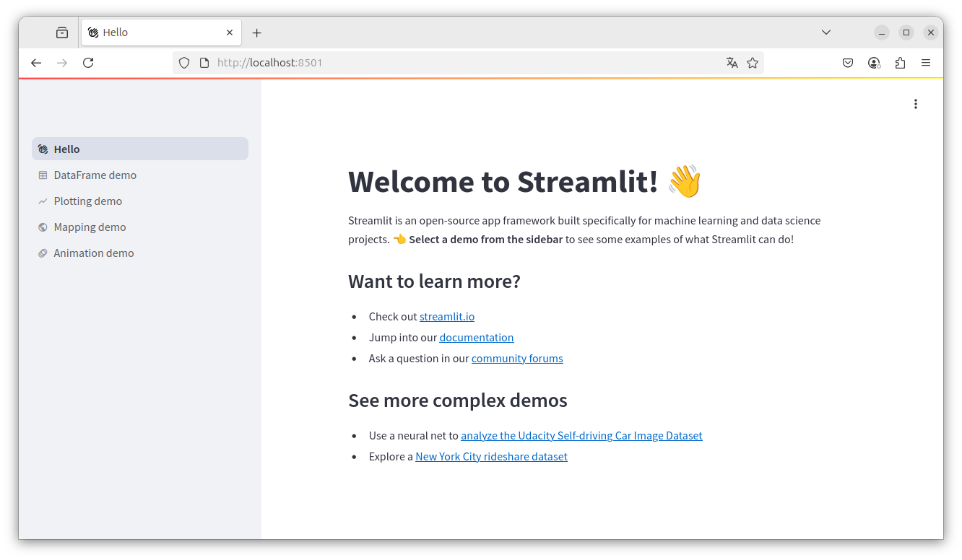The image size is (962, 560).
Task: Open the community forums link
Action: pos(517,358)
